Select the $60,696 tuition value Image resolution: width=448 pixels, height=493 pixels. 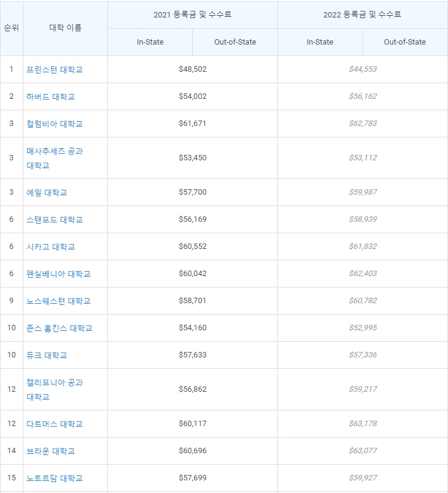[192, 451]
